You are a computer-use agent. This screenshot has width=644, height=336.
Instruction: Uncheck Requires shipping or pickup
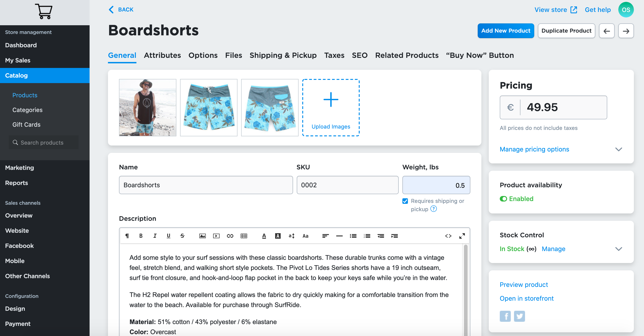click(405, 201)
